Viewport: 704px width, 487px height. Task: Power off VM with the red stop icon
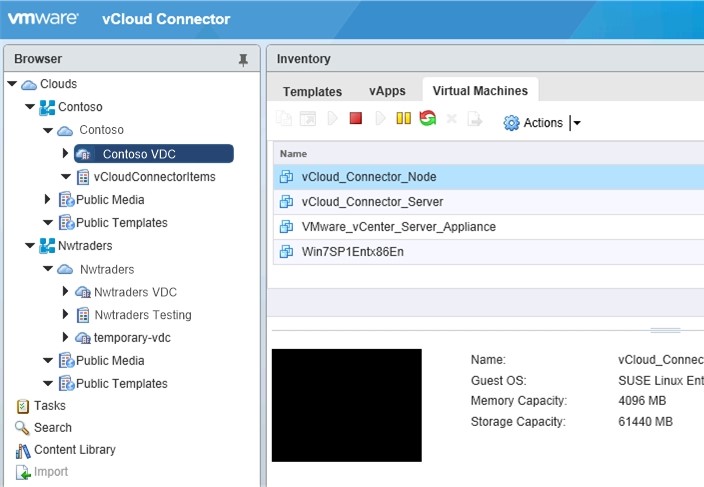(356, 118)
